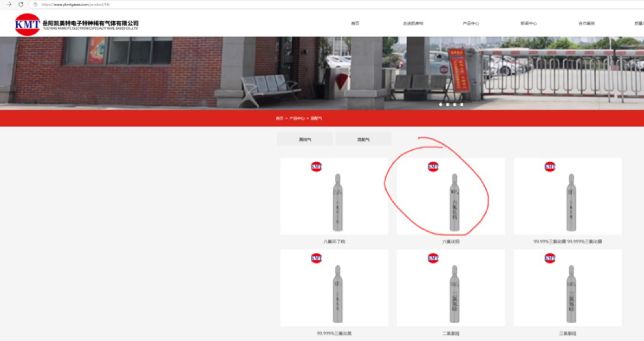
Task: Click the 99.99%三氟化硼 99.999%三氟化硼 caption
Action: 568,242
